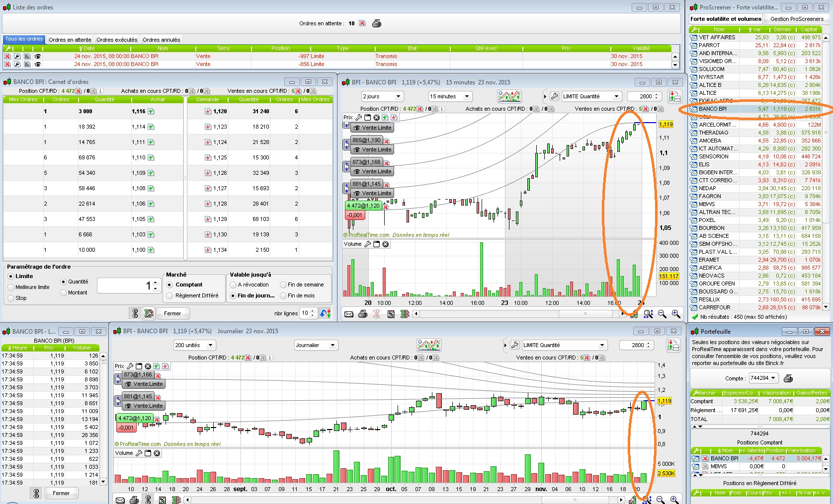The width and height of the screenshot is (833, 504).
Task: Cancel the 865@1,190 order on the 15 minutes chart
Action: [x=387, y=141]
